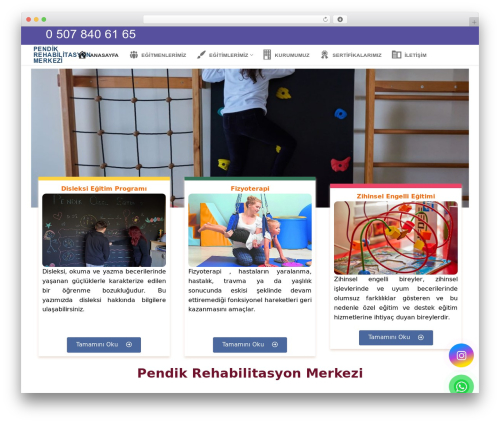Image resolution: width=500 pixels, height=423 pixels.
Task: Click the home icon beside ANASAYFA
Action: point(83,55)
